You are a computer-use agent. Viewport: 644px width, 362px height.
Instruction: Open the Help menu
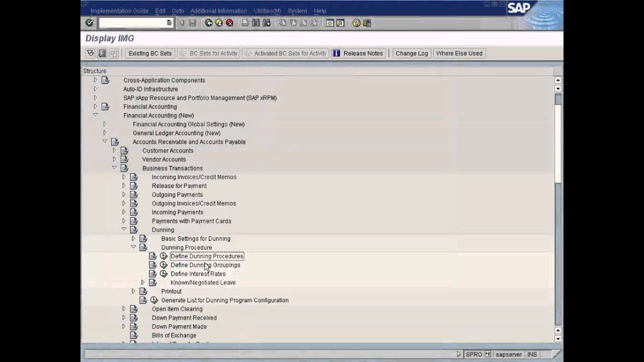[x=319, y=11]
